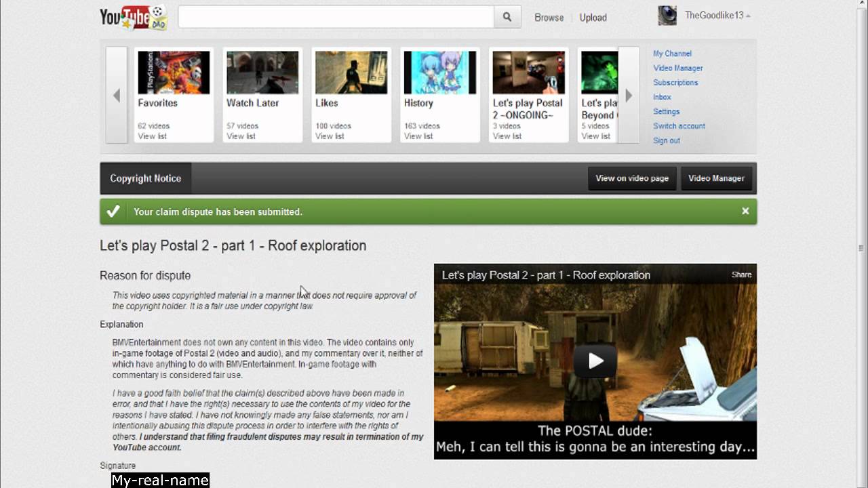Click the green banner checkmark icon

click(113, 211)
